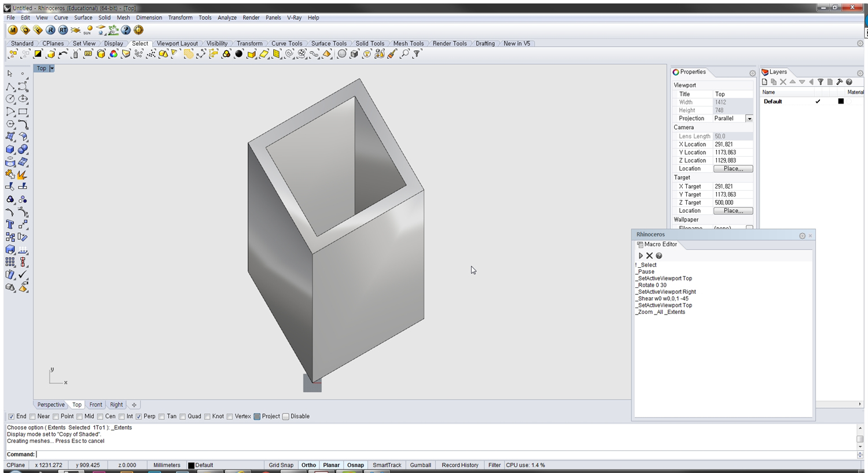Select the Polyline tool in left sidebar
868x473 pixels.
(10, 87)
